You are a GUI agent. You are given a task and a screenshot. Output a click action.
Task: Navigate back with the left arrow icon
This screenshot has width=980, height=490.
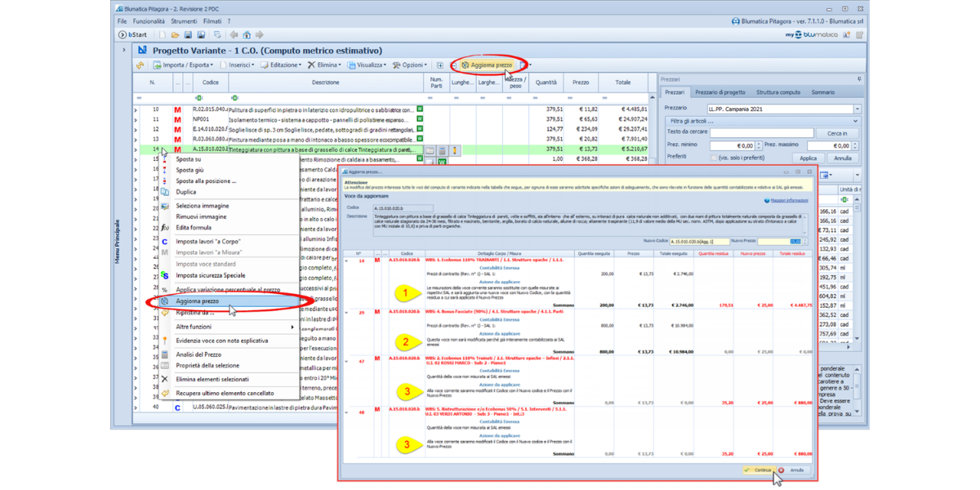234,35
